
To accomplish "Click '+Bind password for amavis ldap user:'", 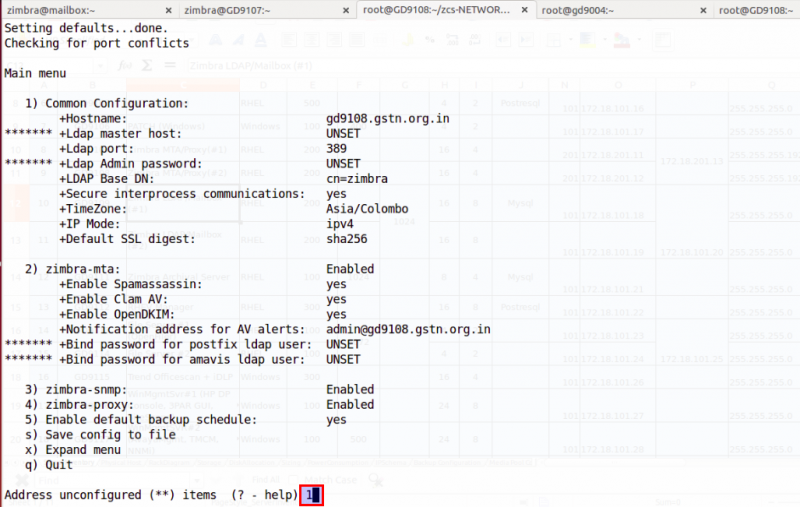I will 182,360.
